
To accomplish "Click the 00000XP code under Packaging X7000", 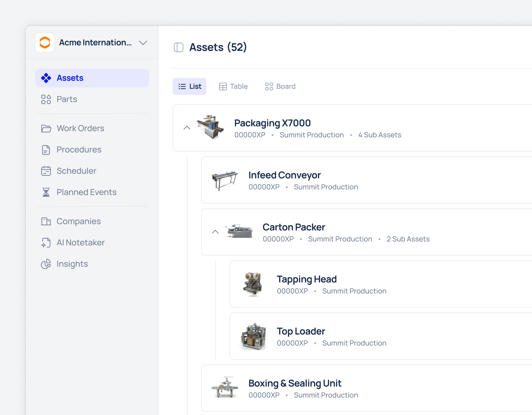I will point(250,135).
